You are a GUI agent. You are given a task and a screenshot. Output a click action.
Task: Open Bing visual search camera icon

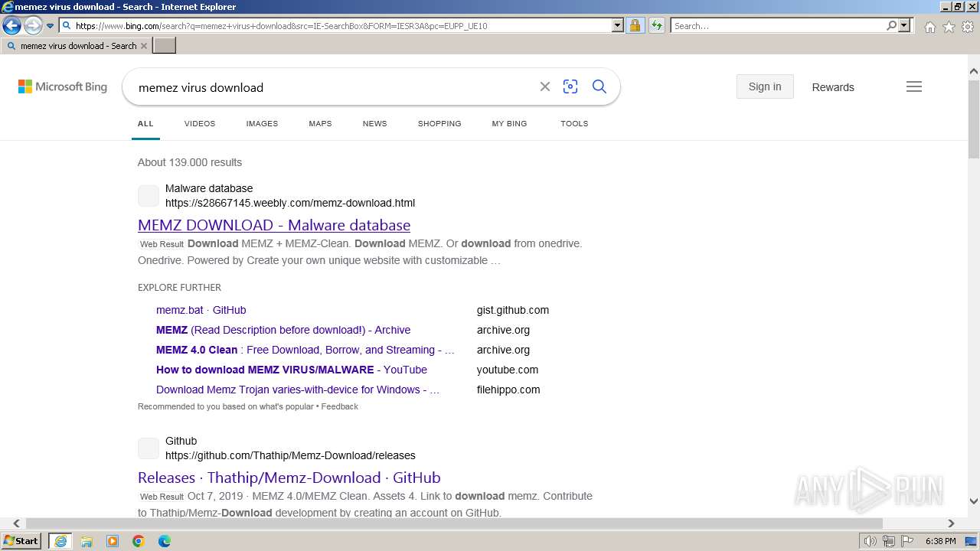pos(570,86)
